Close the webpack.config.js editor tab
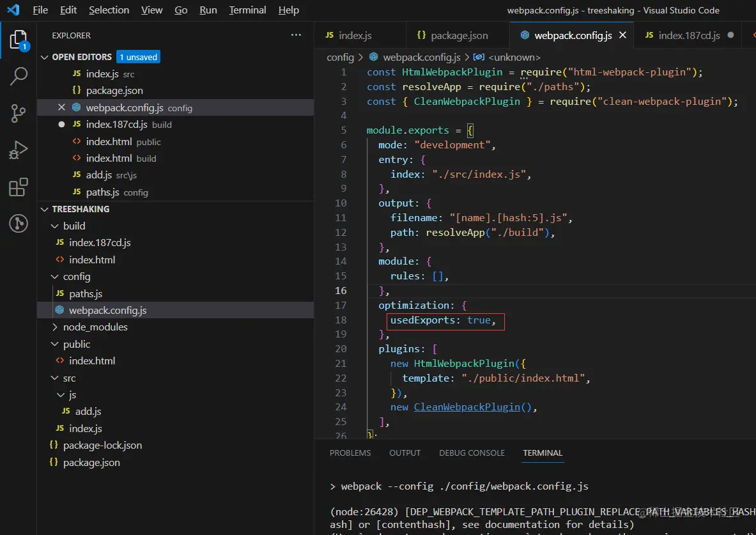 622,35
